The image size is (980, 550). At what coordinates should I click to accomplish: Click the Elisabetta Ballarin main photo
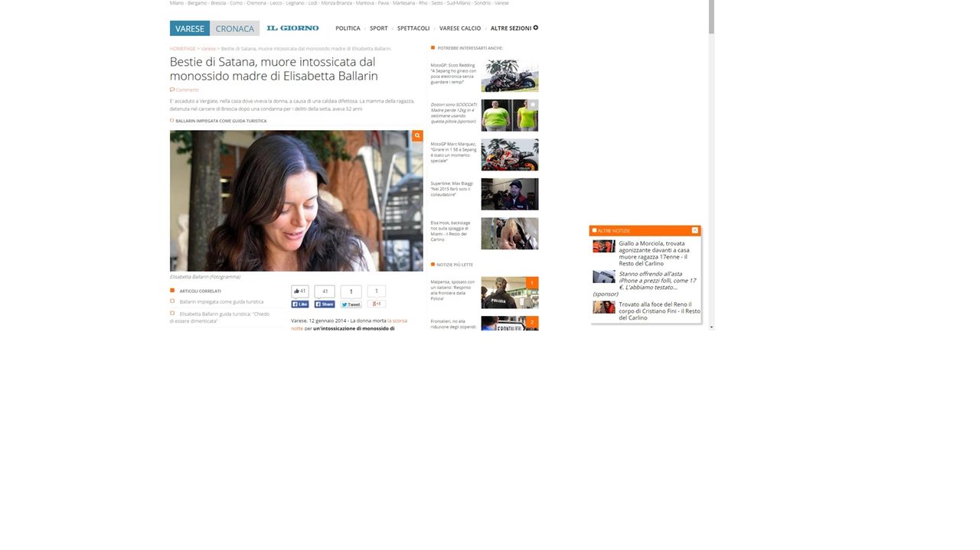[x=296, y=200]
